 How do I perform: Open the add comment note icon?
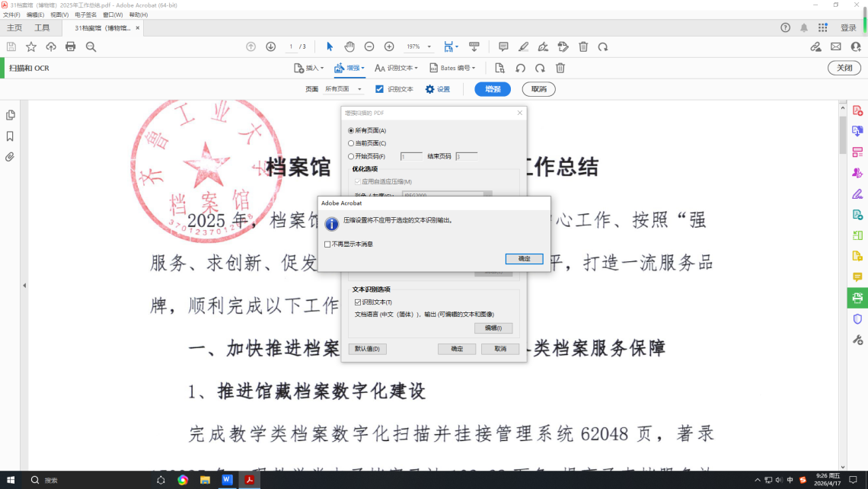[503, 46]
